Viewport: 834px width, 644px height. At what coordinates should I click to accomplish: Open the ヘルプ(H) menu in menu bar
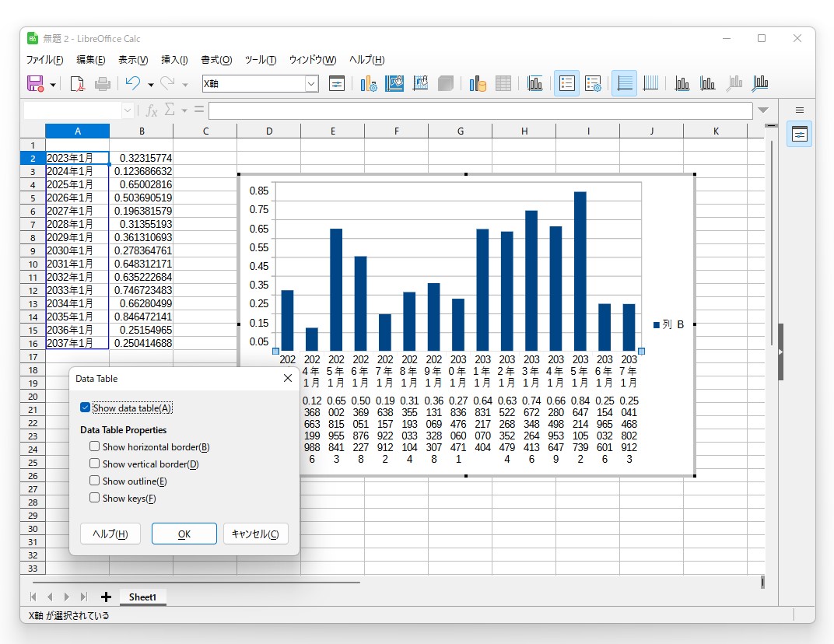367,60
